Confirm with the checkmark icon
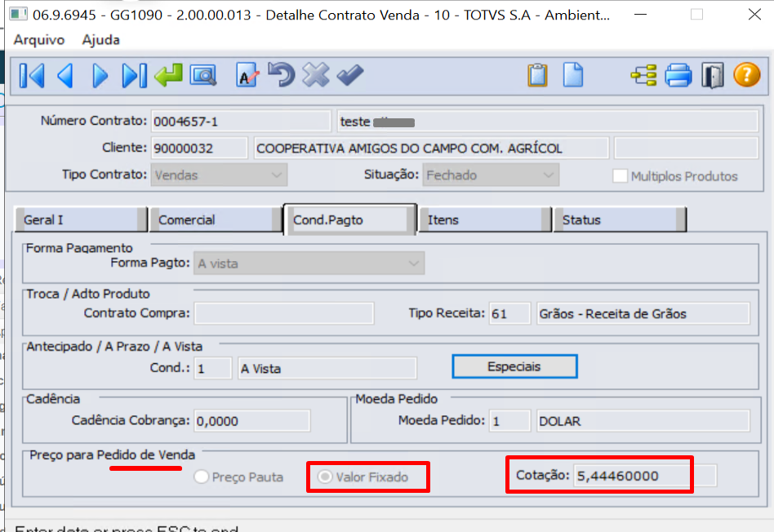The width and height of the screenshot is (774, 532). coord(350,75)
